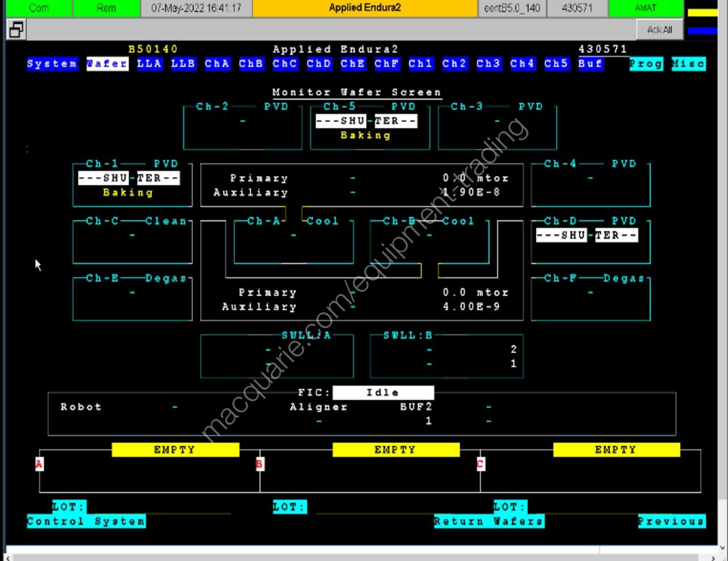
Task: Click the Ch-A Cool chamber label
Action: pos(293,221)
